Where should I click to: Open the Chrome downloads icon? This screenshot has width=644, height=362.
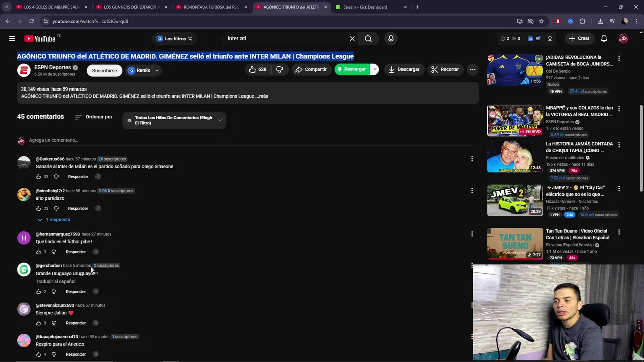point(600,21)
